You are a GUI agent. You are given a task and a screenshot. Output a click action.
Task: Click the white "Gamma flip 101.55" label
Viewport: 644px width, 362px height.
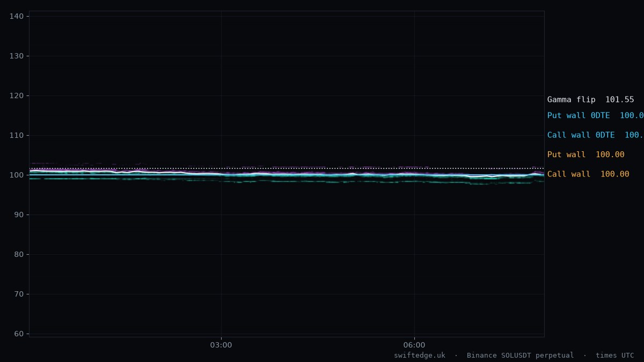click(x=590, y=100)
